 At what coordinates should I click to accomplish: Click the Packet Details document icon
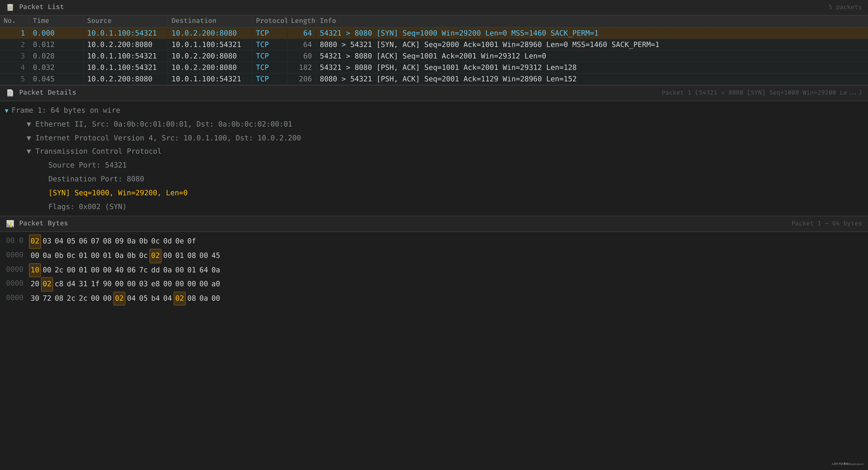click(x=10, y=93)
